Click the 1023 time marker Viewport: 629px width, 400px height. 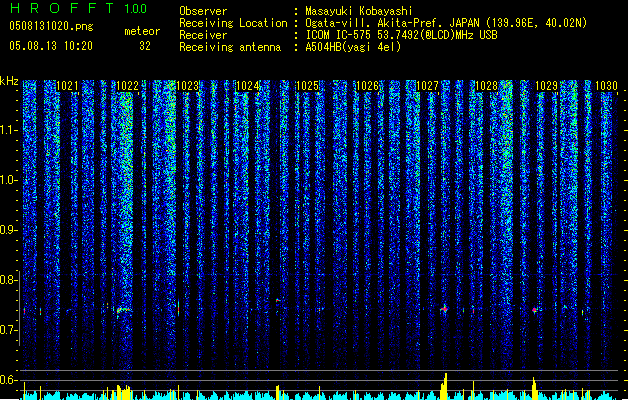pyautogui.click(x=187, y=86)
